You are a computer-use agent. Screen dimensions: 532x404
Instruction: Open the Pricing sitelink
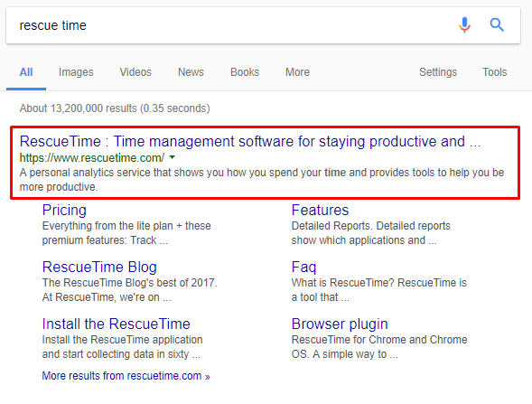64,211
